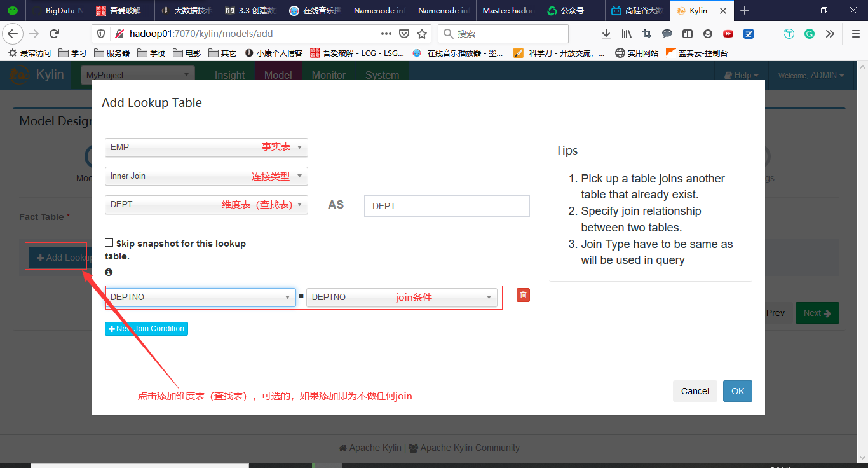
Task: Click the address bar URL hadoop01:7070
Action: (x=201, y=34)
